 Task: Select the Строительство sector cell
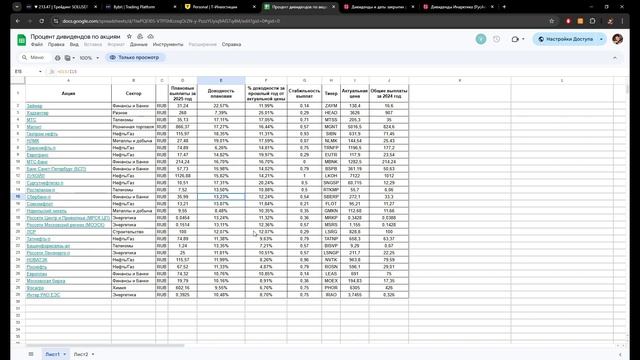pyautogui.click(x=133, y=232)
